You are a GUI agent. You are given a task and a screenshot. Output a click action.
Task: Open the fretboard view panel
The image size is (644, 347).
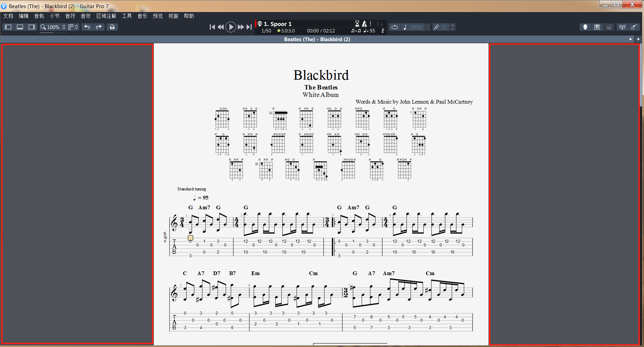click(x=585, y=27)
